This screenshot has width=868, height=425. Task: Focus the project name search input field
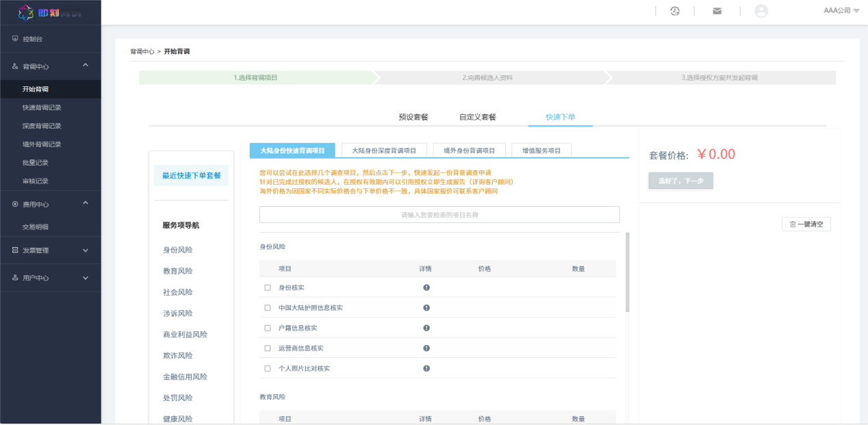439,215
